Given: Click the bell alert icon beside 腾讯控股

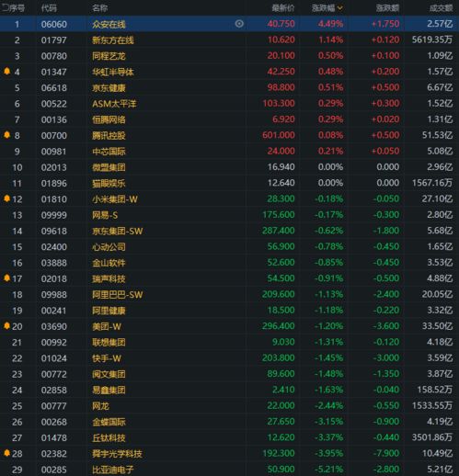Looking at the screenshot, I should (6, 135).
